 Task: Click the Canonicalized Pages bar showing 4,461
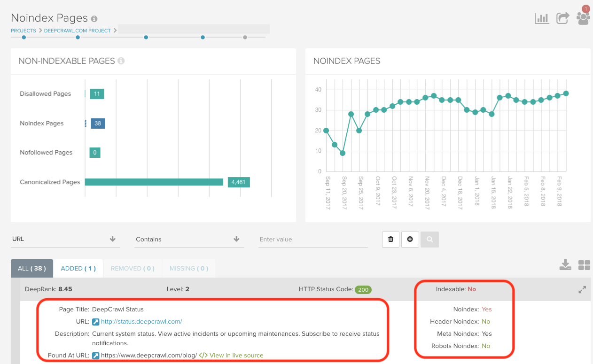(154, 182)
